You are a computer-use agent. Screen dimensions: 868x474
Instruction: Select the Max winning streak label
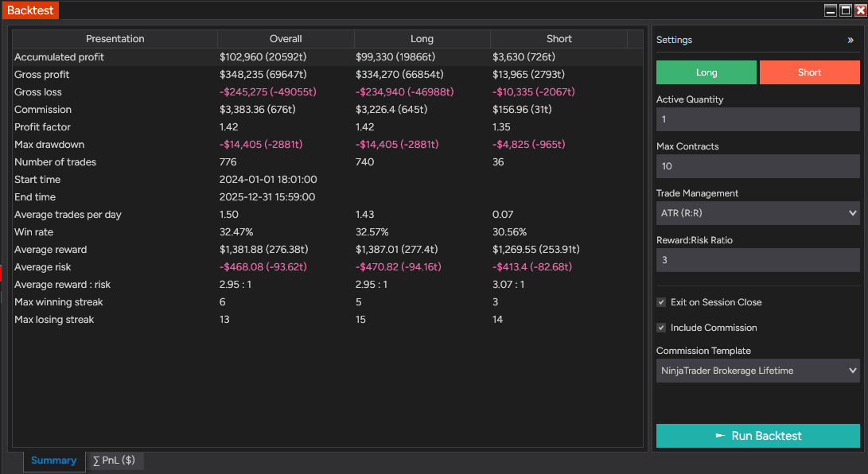[x=59, y=302]
